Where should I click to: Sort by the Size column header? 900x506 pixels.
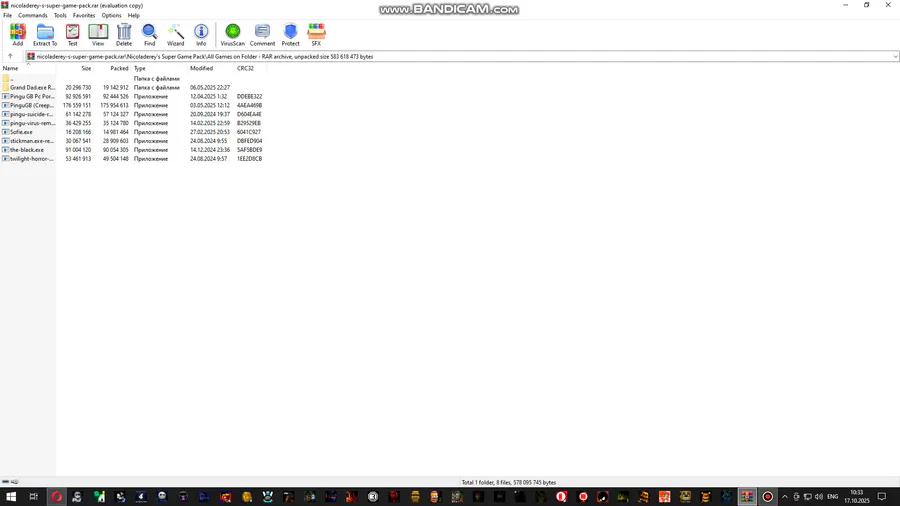click(x=75, y=68)
